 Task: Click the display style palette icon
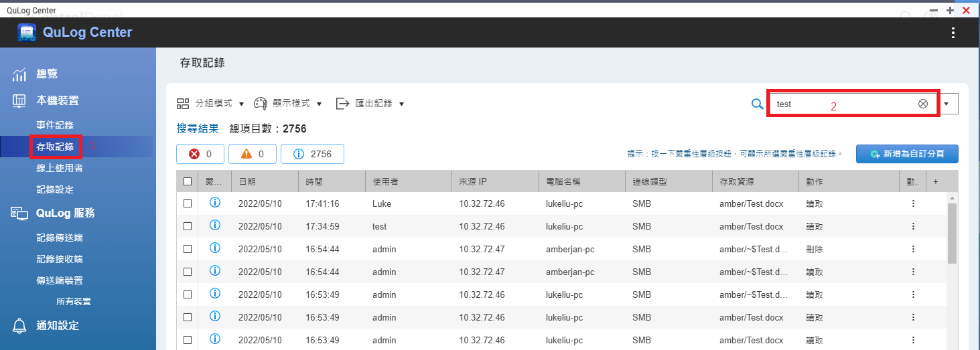click(x=261, y=103)
